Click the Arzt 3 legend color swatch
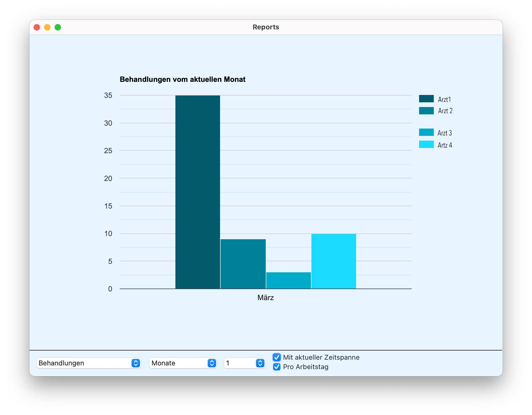The width and height of the screenshot is (532, 415). [426, 132]
